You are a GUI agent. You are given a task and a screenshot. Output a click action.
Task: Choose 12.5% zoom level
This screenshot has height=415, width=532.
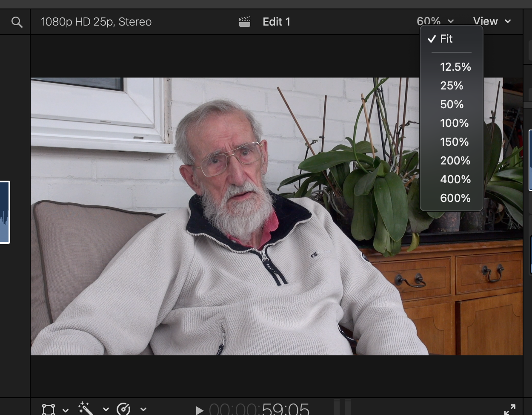[x=455, y=67]
